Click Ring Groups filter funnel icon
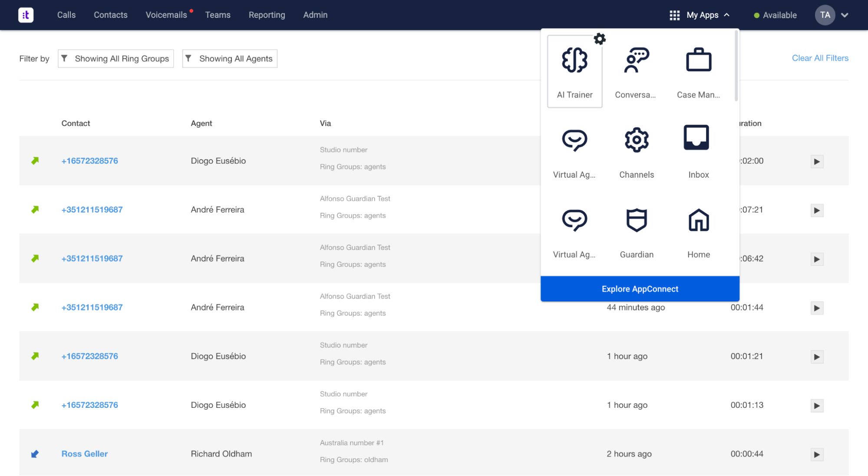The height and width of the screenshot is (476, 868). click(64, 58)
